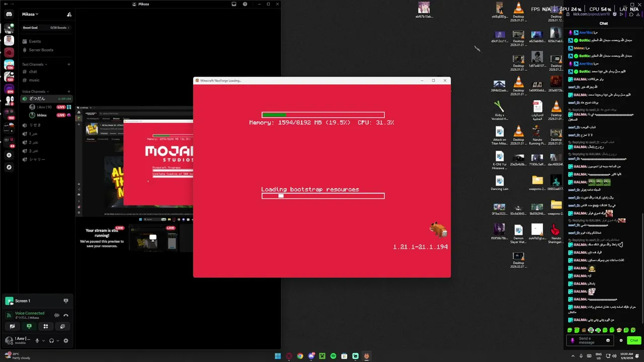Viewport: 644px width, 362px height.
Task: Open the soundboard button
Action: coord(62,326)
